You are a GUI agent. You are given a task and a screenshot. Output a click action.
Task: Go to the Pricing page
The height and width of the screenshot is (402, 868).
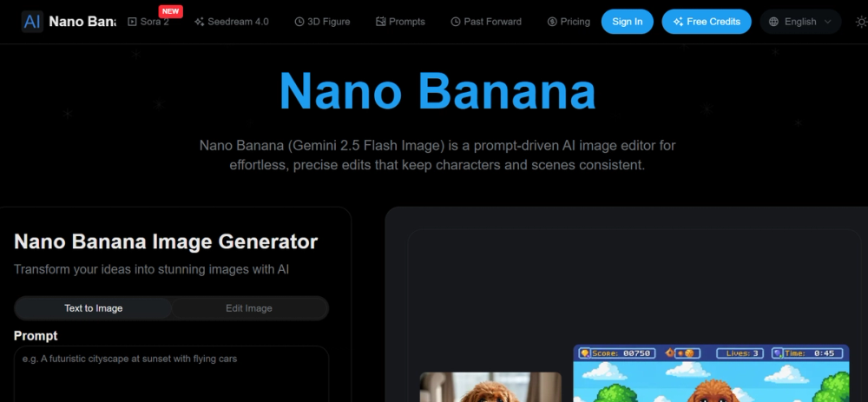coord(569,22)
